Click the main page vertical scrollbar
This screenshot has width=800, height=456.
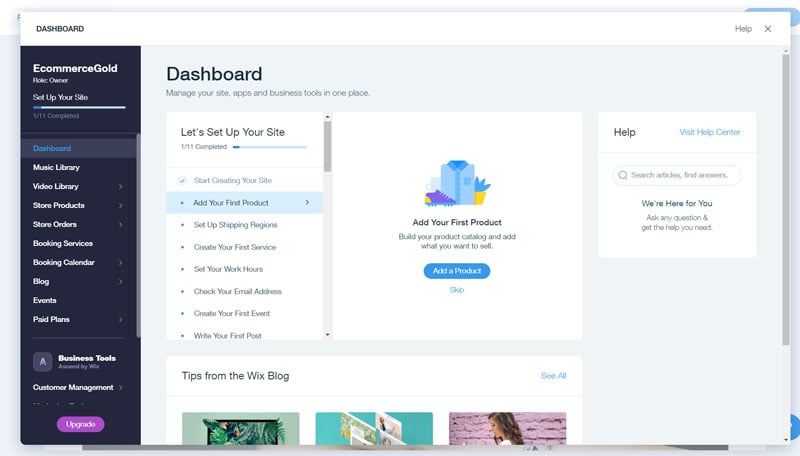coord(786,199)
